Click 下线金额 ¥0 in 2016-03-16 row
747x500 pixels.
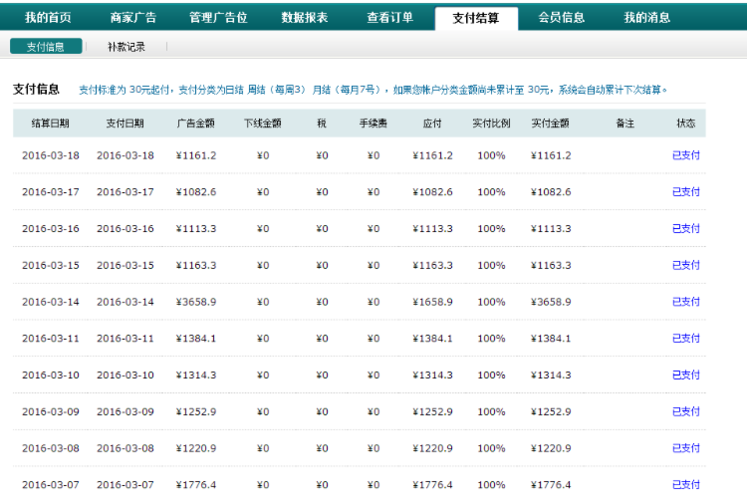coord(263,229)
